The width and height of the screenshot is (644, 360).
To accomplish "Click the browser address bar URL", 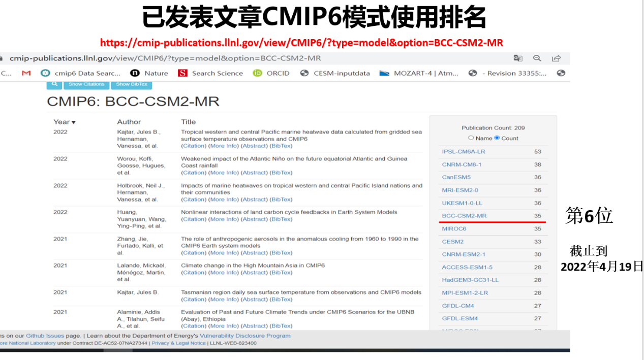I will click(165, 58).
